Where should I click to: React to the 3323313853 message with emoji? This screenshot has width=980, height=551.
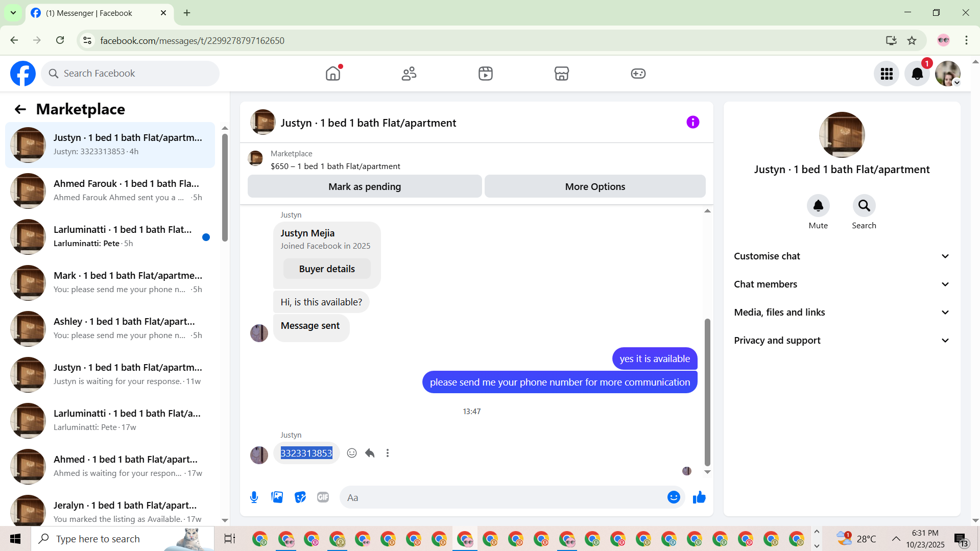(x=352, y=453)
